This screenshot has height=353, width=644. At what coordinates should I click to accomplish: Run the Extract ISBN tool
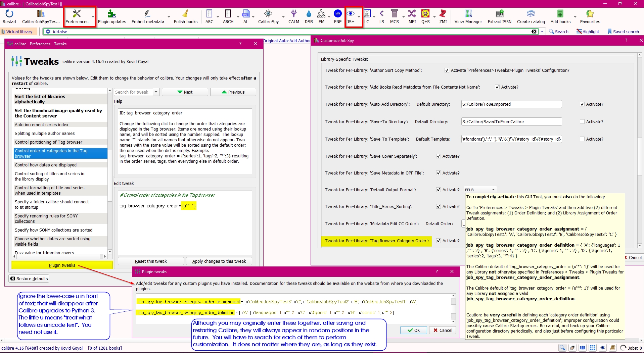pyautogui.click(x=500, y=17)
